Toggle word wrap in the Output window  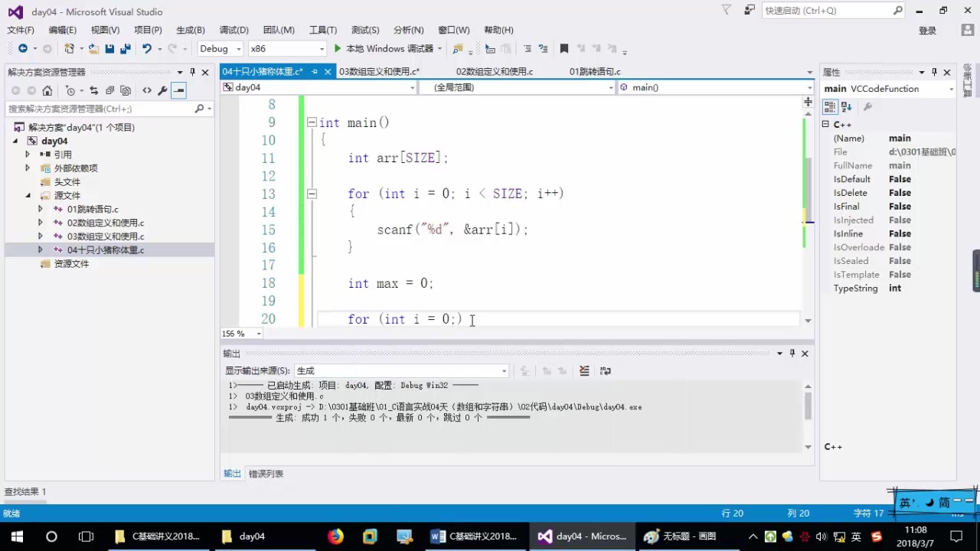point(606,370)
